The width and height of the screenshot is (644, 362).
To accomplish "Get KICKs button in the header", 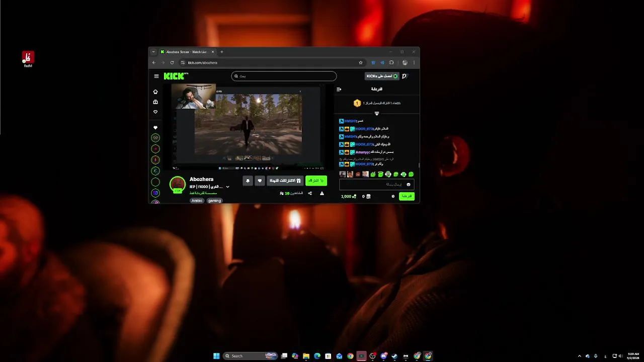I will 382,76.
